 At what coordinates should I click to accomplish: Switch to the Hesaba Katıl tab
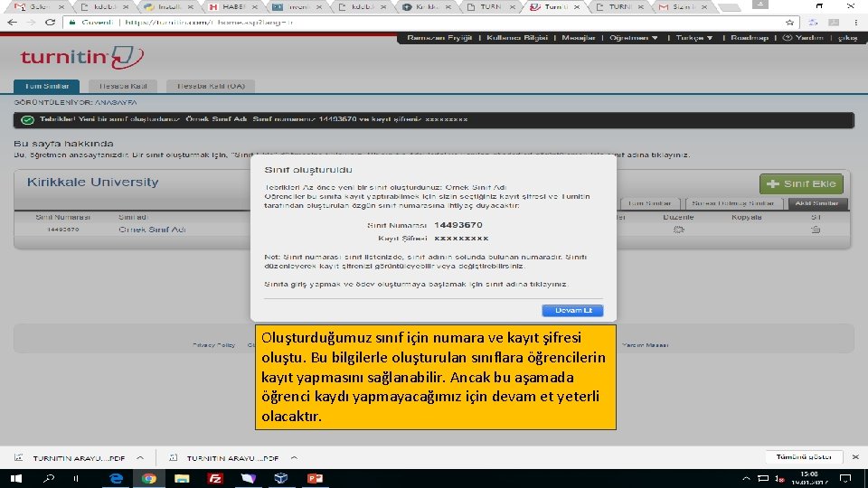[x=123, y=87]
